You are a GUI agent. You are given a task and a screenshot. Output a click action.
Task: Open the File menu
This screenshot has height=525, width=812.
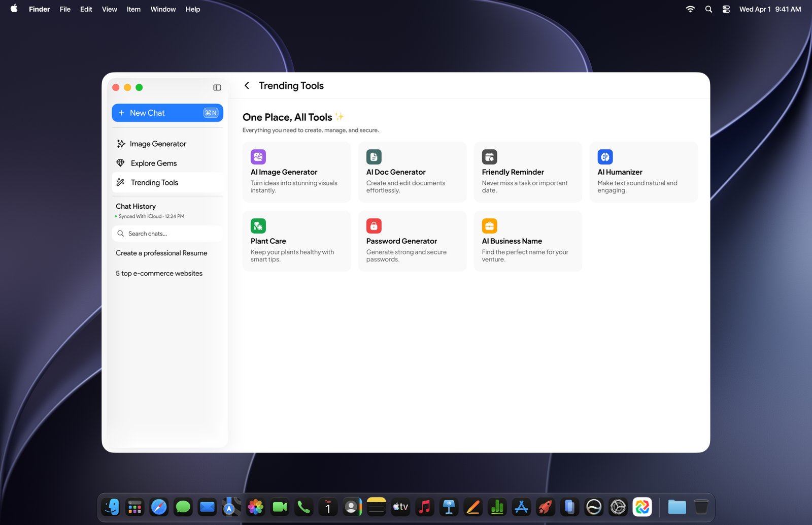tap(65, 9)
